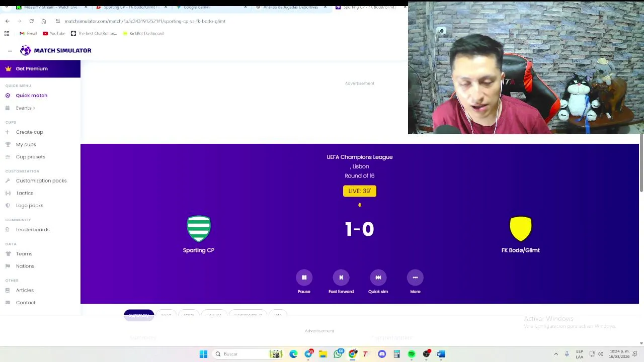This screenshot has height=362, width=644.
Task: Click the Fast forward button
Action: 341,278
